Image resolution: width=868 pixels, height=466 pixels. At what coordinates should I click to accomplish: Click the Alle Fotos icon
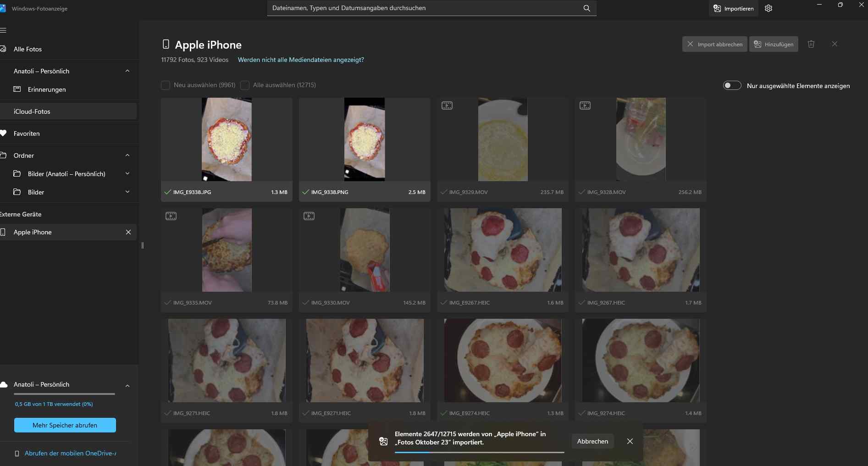[3, 49]
